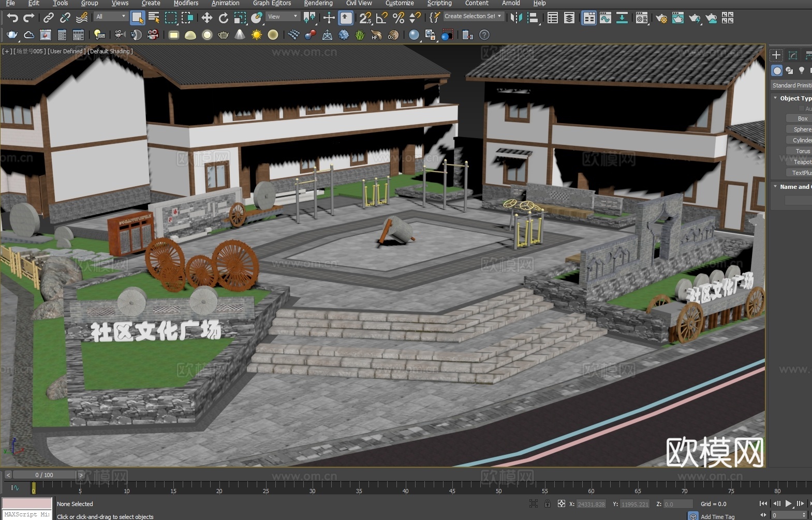Activate the Select and Scale tool

pyautogui.click(x=240, y=18)
